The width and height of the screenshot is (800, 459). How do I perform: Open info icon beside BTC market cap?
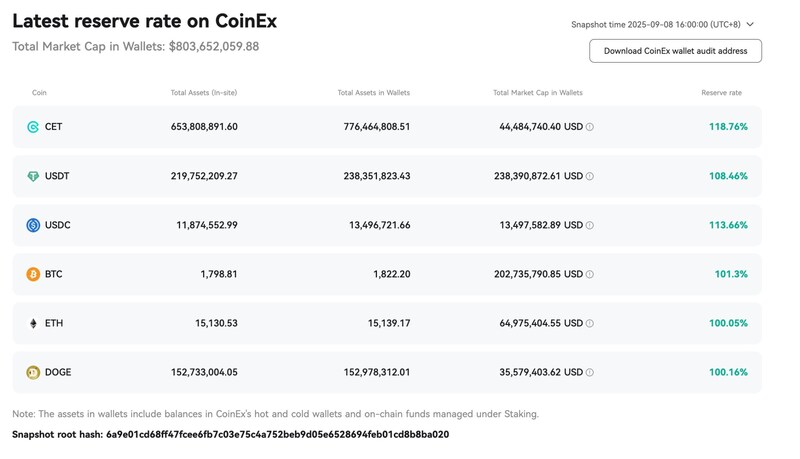click(590, 274)
